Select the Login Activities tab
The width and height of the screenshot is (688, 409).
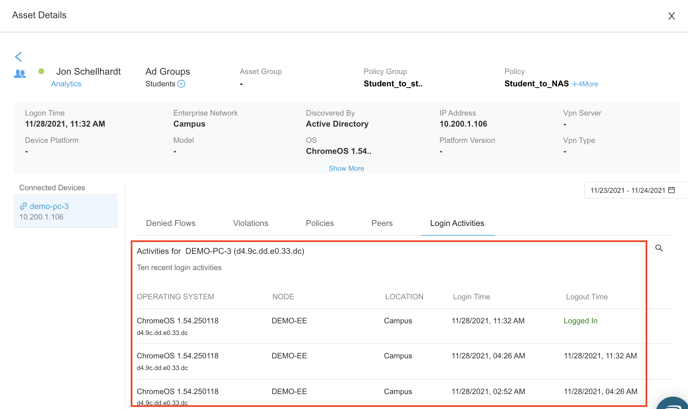point(457,223)
